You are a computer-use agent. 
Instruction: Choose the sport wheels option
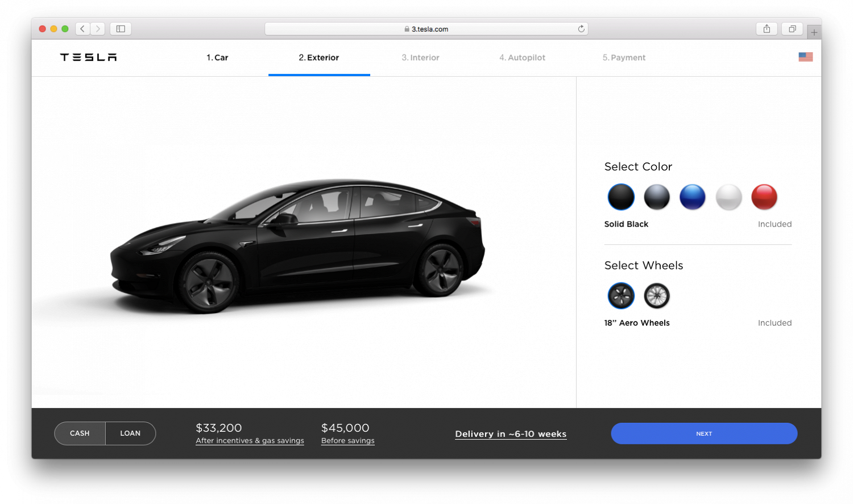coord(657,296)
